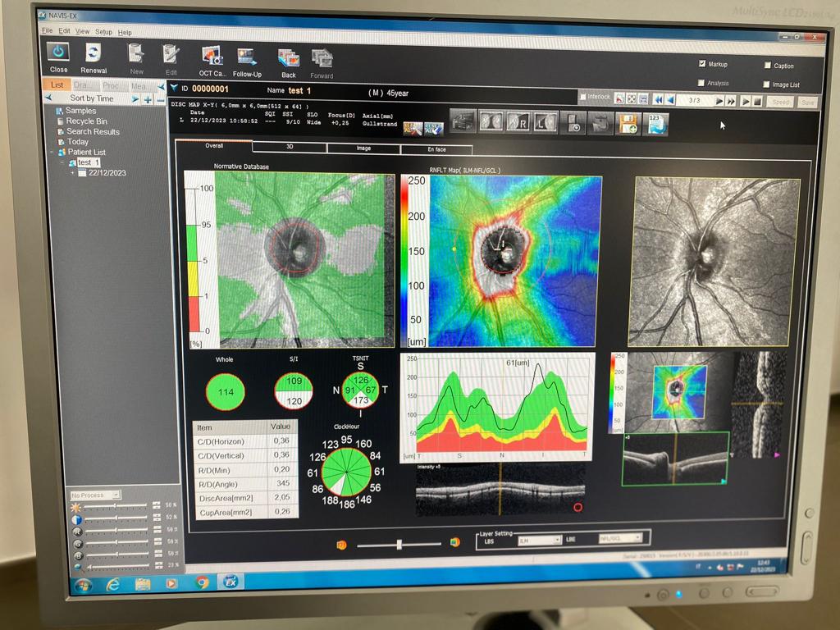Open the Setup menu
Viewport: 840px width, 630px height.
click(x=103, y=32)
